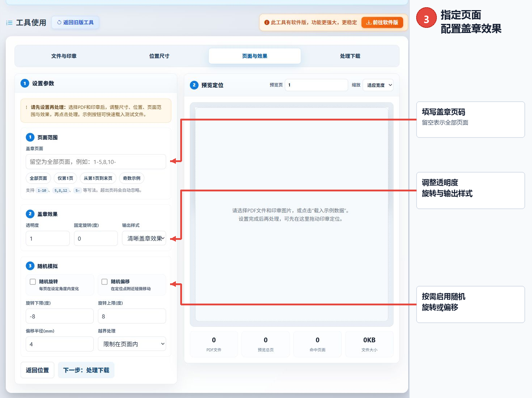Click 请先设置再处理 notice text
Screen dimensions: 532x398
pos(48,107)
